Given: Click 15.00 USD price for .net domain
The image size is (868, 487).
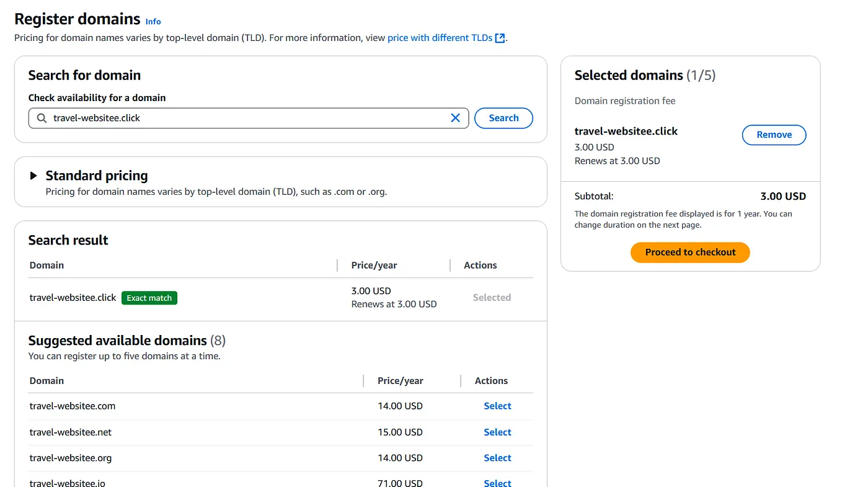Looking at the screenshot, I should 400,432.
